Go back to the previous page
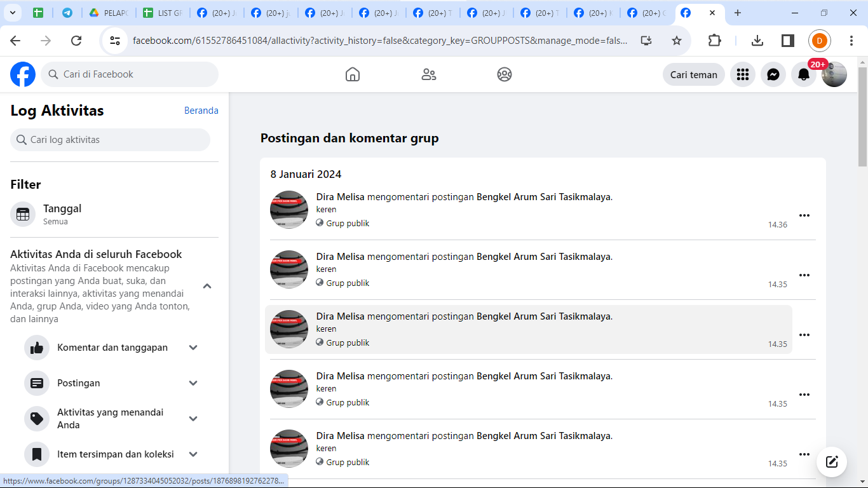The image size is (868, 488). click(x=15, y=41)
